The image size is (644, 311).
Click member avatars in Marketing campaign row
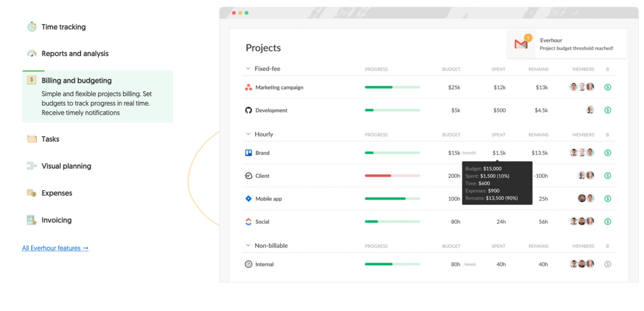point(582,87)
